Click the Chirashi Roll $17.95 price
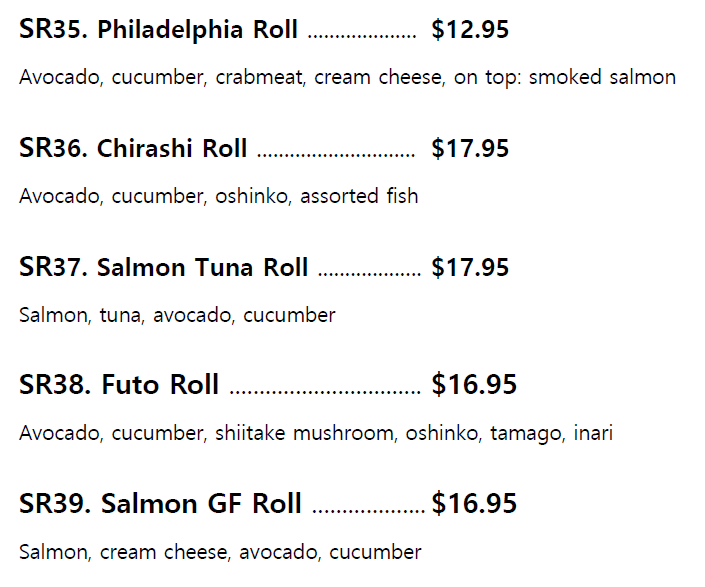Viewport: 705px width, 587px height. [x=470, y=149]
